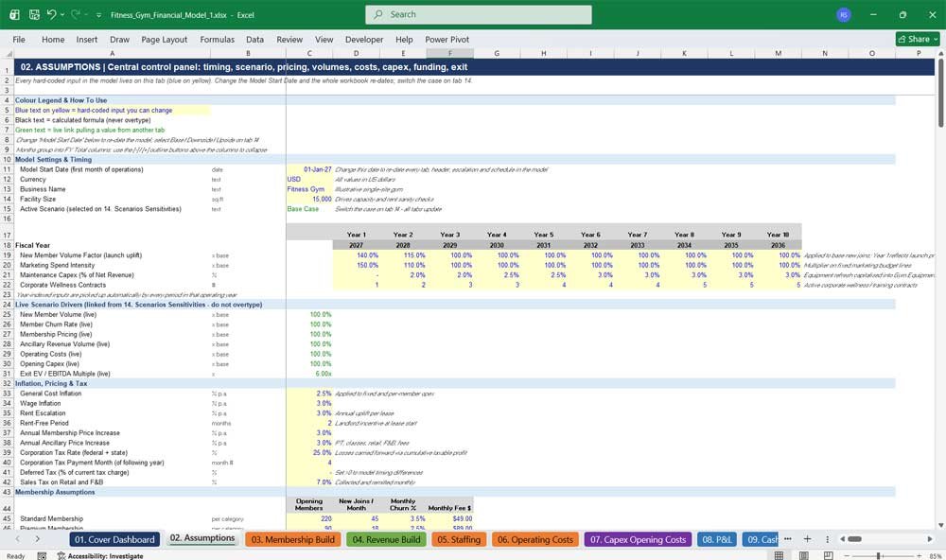Open the Developer ribbon tab
Image resolution: width=946 pixels, height=560 pixels.
tap(364, 39)
